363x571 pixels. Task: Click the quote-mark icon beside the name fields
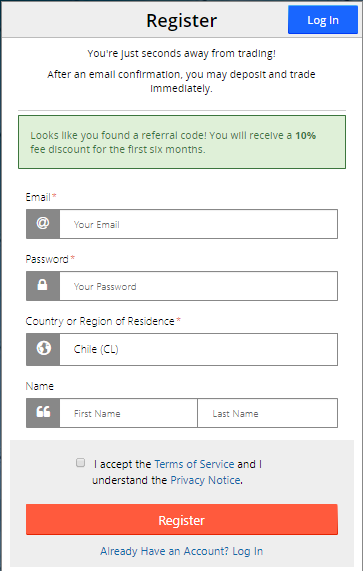coord(43,413)
